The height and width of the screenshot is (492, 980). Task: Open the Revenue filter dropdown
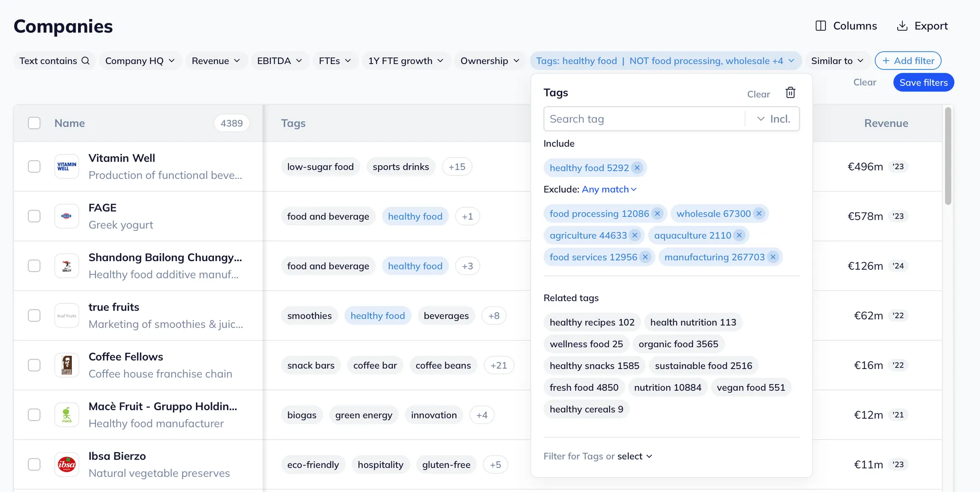pyautogui.click(x=215, y=61)
